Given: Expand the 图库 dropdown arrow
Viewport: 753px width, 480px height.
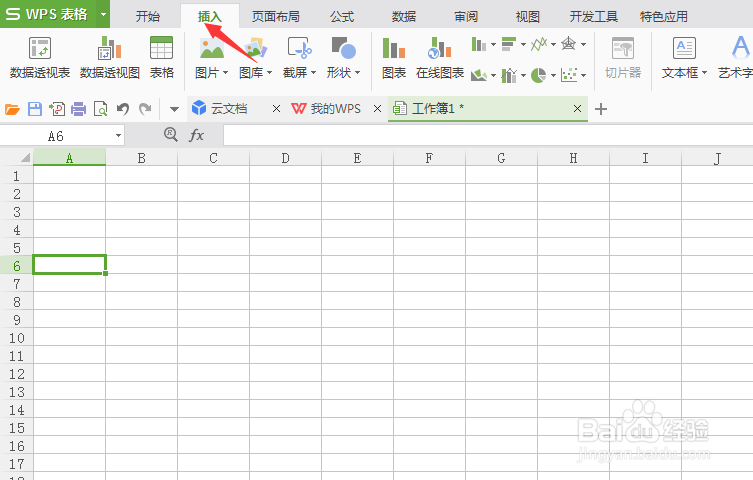Looking at the screenshot, I should [x=269, y=73].
